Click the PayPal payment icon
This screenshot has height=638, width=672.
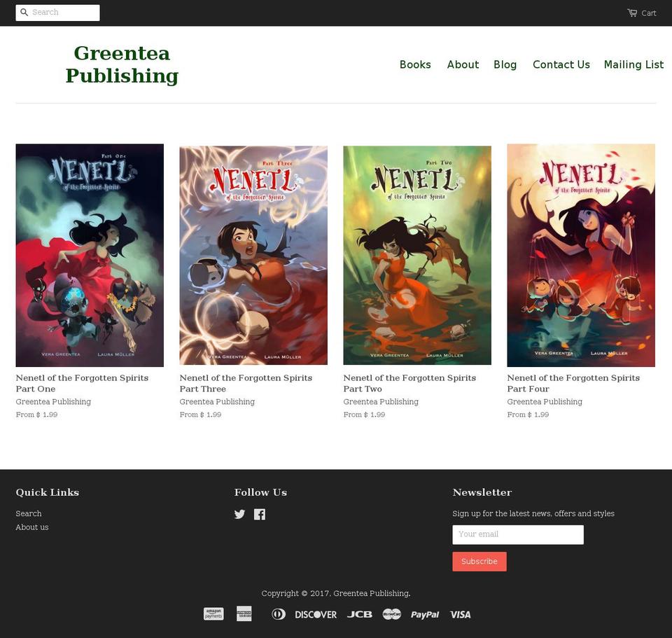(x=425, y=614)
